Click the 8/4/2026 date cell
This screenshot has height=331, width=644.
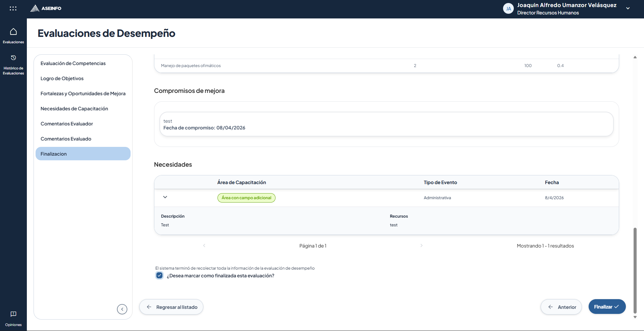(x=554, y=198)
